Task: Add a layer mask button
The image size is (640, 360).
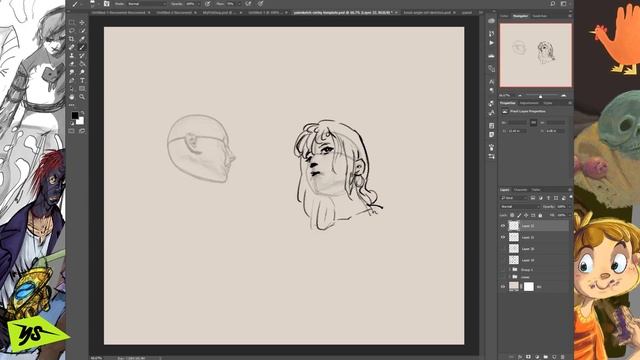Action: [529, 357]
